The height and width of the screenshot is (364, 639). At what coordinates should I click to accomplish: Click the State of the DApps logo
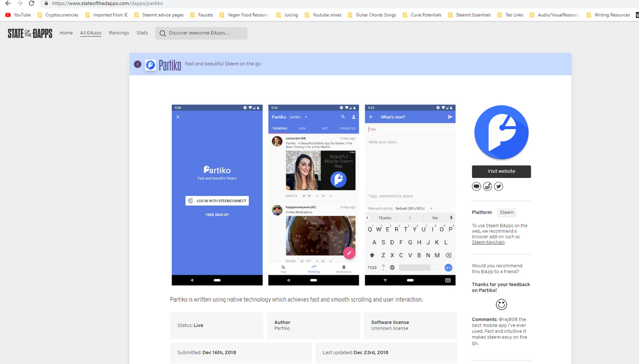coord(30,33)
